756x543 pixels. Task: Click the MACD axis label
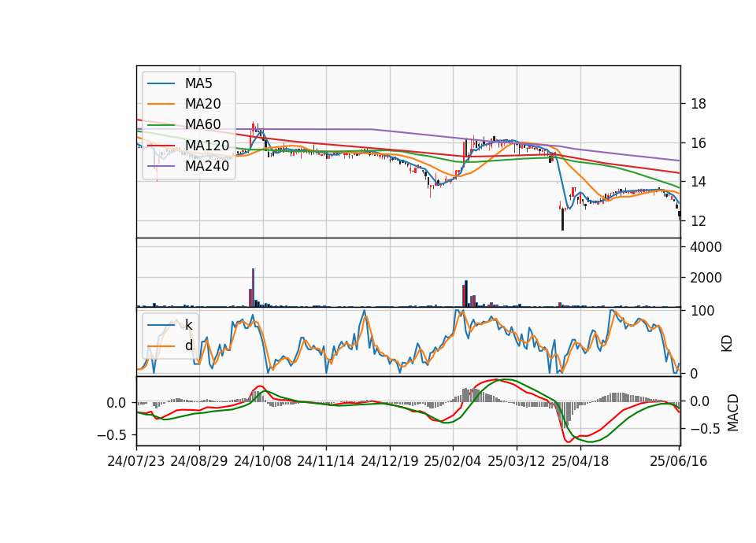pos(732,412)
